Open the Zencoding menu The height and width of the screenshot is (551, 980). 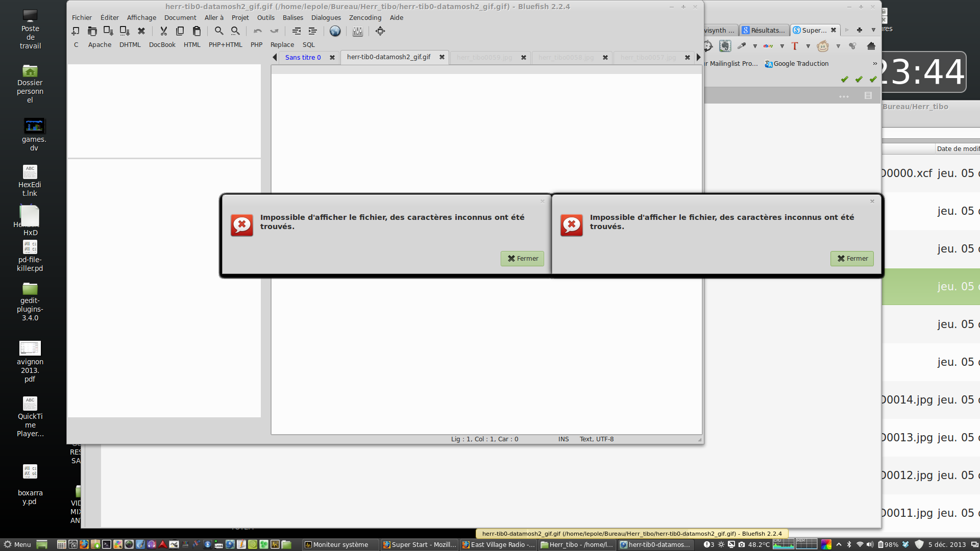coord(365,17)
